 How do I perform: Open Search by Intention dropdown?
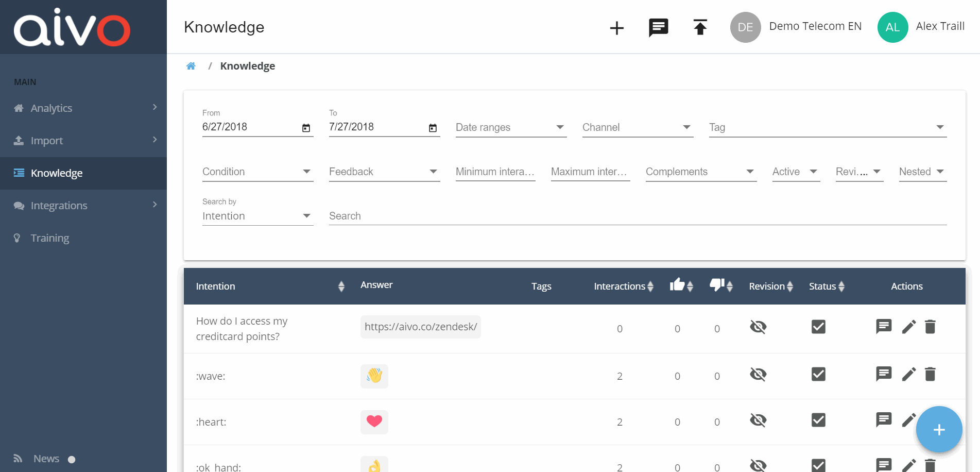257,216
